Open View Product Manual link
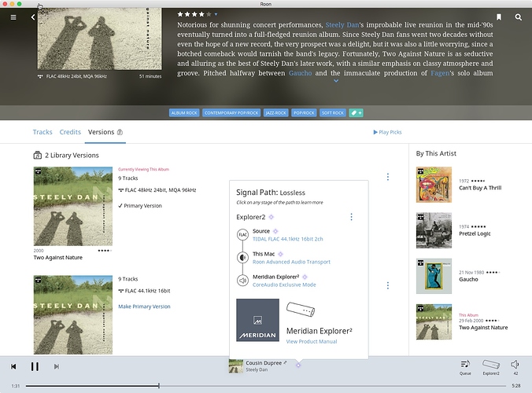 (x=312, y=341)
